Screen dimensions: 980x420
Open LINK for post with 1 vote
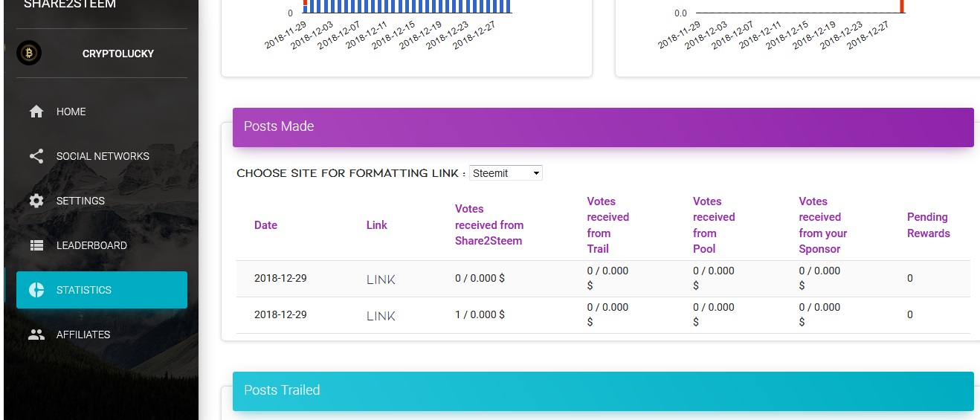pos(381,316)
